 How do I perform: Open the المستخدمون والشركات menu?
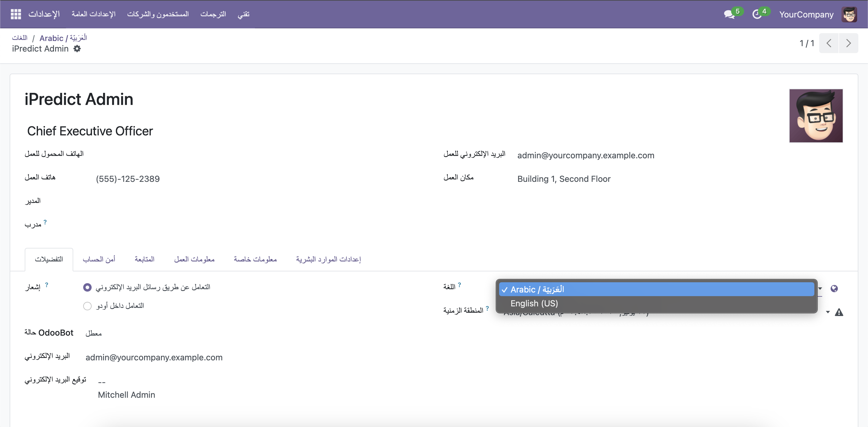point(158,14)
